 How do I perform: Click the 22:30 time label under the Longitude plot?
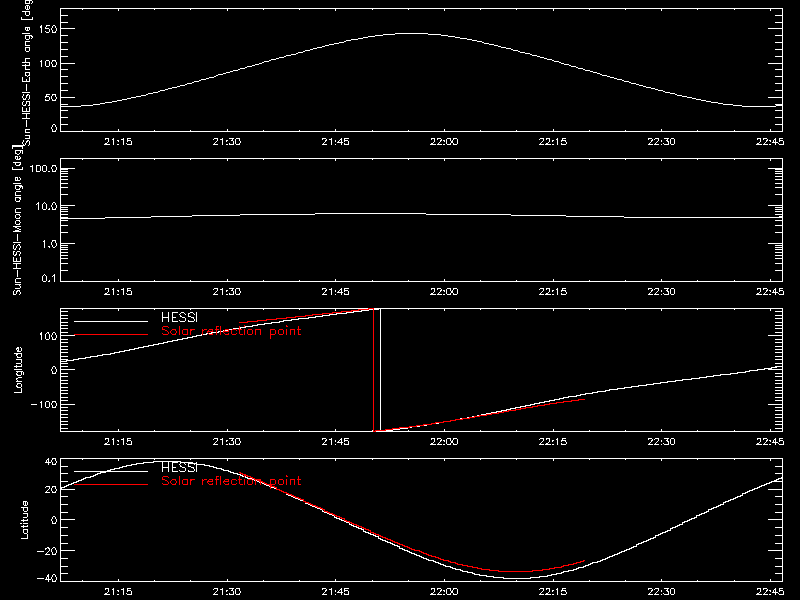[x=661, y=442]
